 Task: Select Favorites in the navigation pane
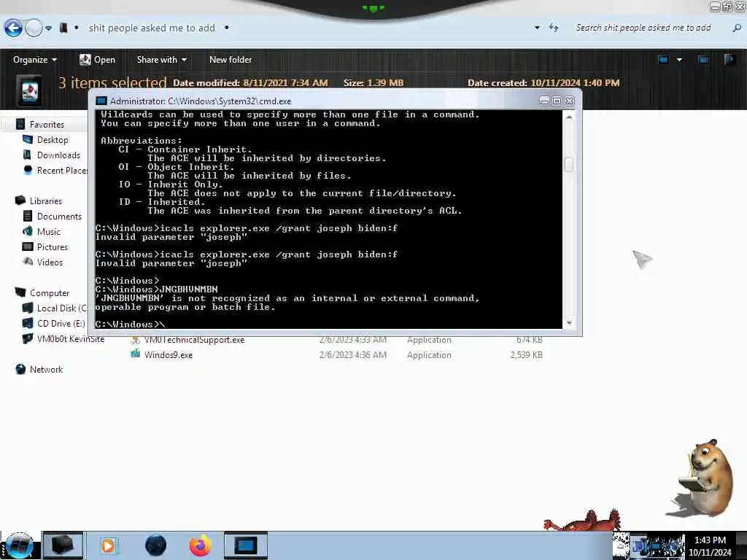pos(47,124)
